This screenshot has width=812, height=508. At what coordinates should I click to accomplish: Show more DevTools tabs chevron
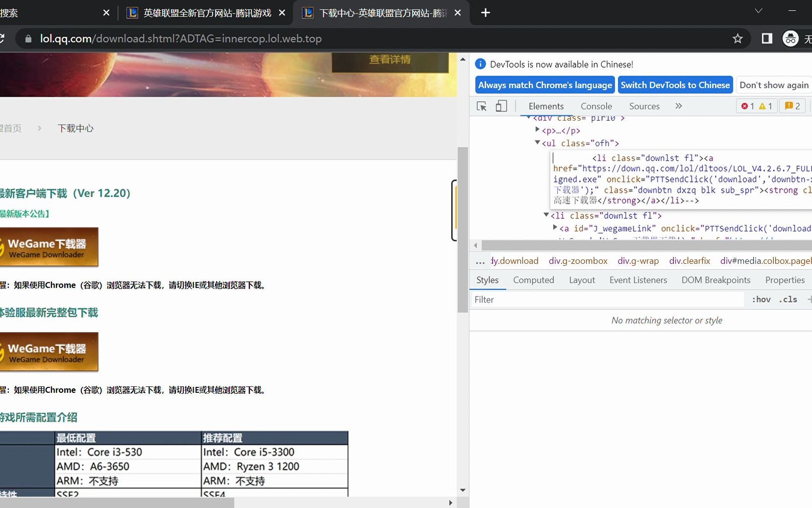[x=679, y=106]
